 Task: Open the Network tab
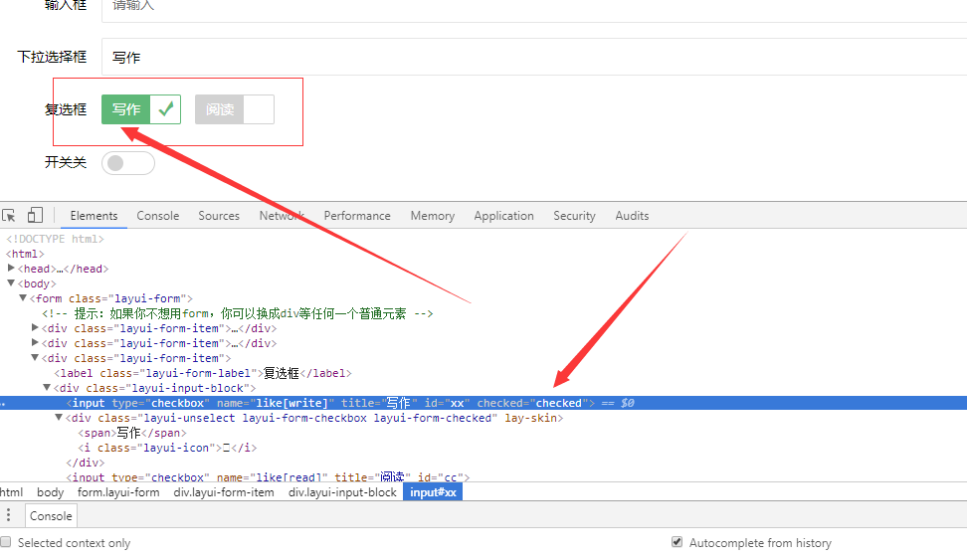[x=282, y=216]
